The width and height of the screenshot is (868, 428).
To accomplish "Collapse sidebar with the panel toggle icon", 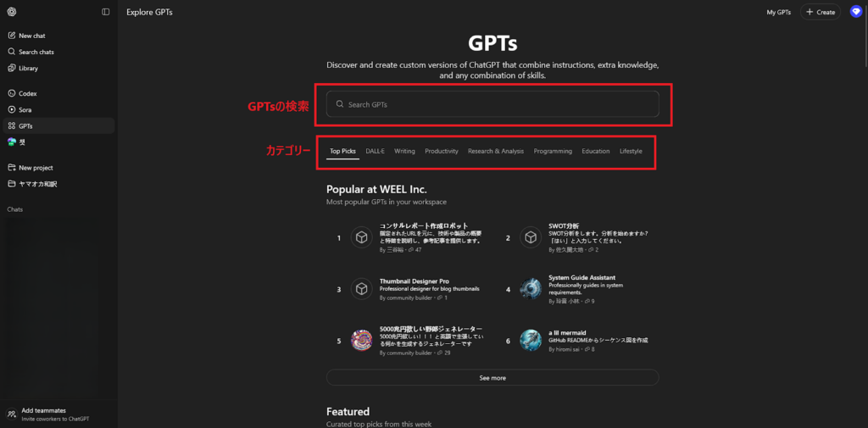I will [106, 12].
